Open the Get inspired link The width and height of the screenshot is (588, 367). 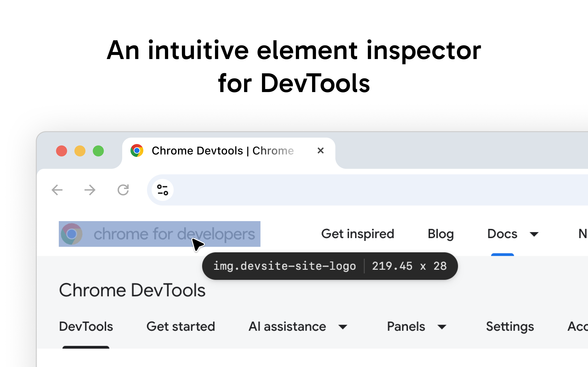click(x=357, y=234)
